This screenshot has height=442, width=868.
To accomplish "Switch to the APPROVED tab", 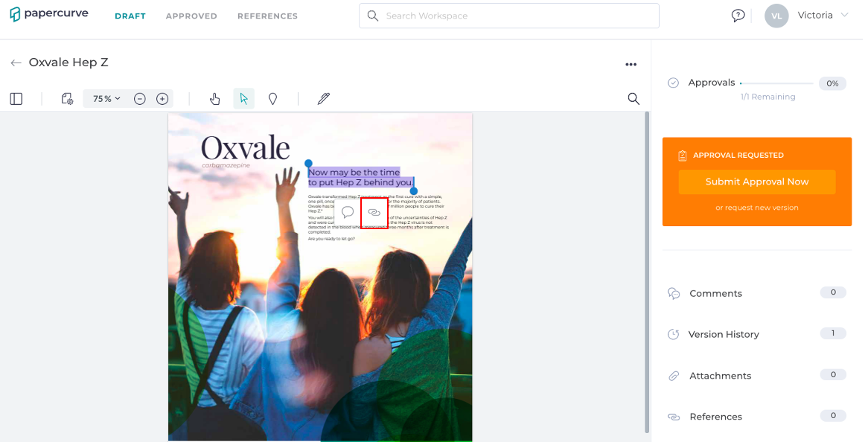I will 191,16.
